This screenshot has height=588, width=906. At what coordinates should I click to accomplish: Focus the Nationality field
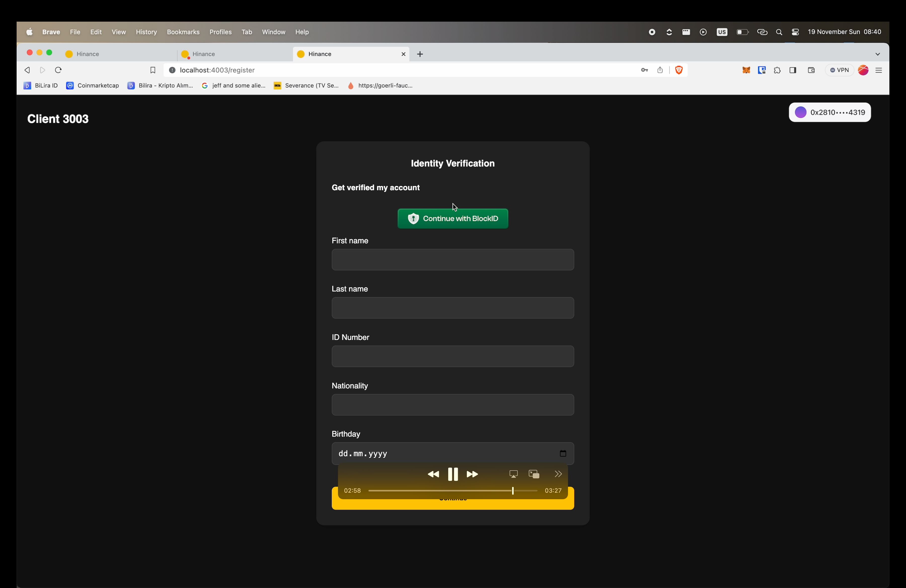[x=453, y=405]
